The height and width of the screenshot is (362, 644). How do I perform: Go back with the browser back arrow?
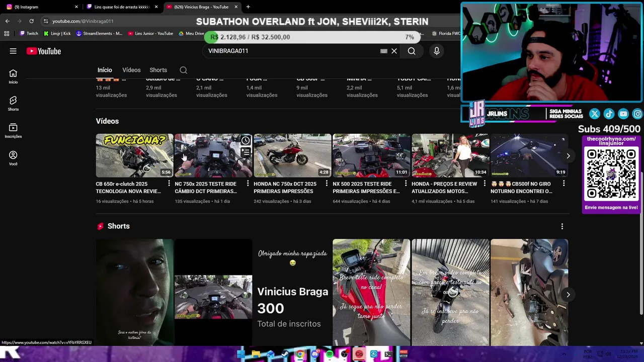[7, 21]
